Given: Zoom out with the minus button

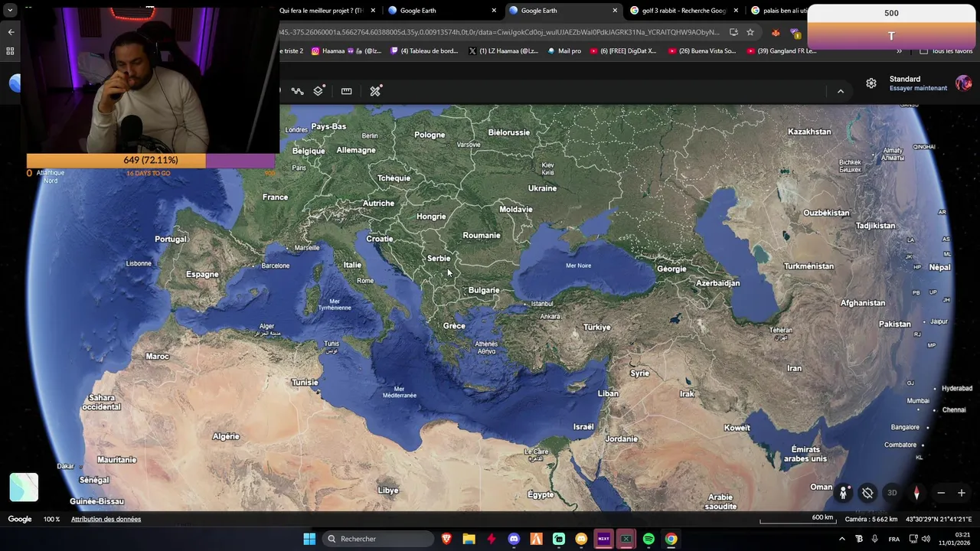Looking at the screenshot, I should (941, 493).
